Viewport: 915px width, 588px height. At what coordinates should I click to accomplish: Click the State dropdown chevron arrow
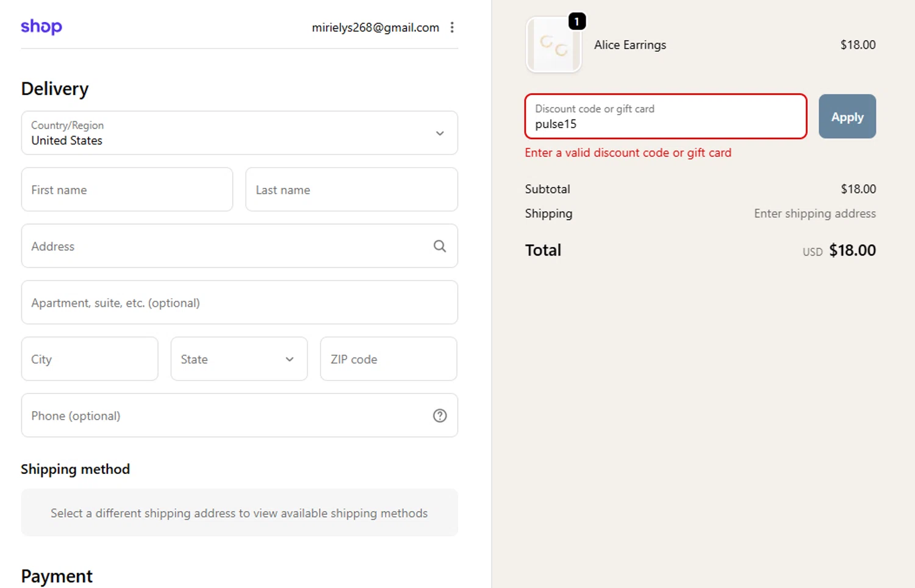[x=290, y=359]
